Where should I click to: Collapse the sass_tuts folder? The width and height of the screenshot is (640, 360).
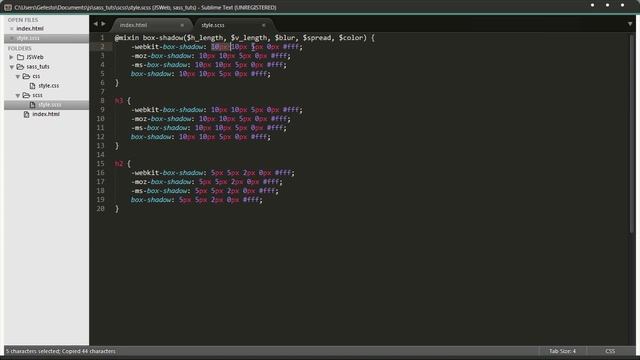pos(11,67)
